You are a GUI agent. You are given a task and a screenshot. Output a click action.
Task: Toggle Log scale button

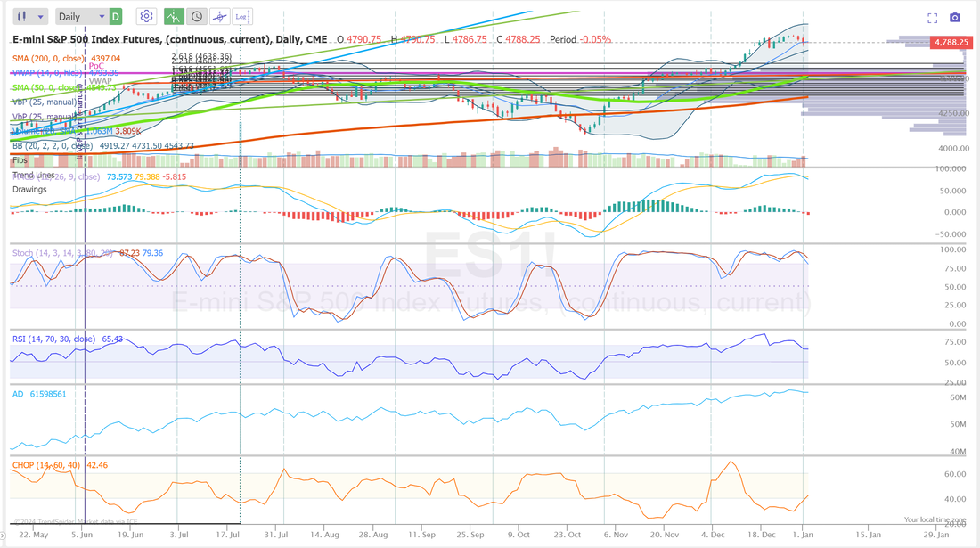pyautogui.click(x=241, y=17)
